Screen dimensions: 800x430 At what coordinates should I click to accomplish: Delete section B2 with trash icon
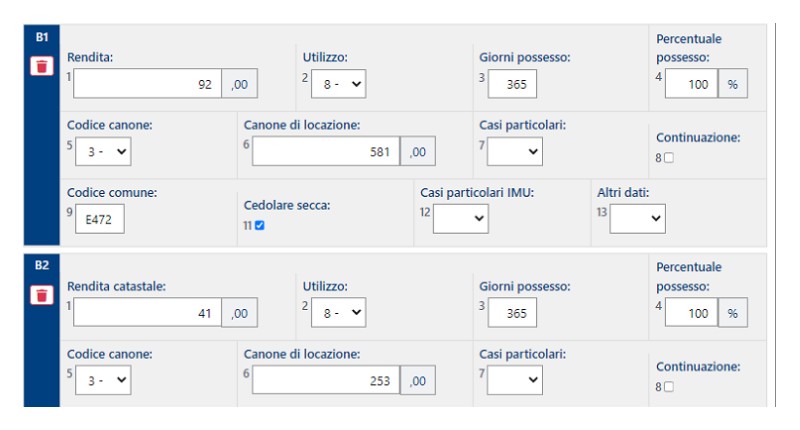tap(41, 294)
